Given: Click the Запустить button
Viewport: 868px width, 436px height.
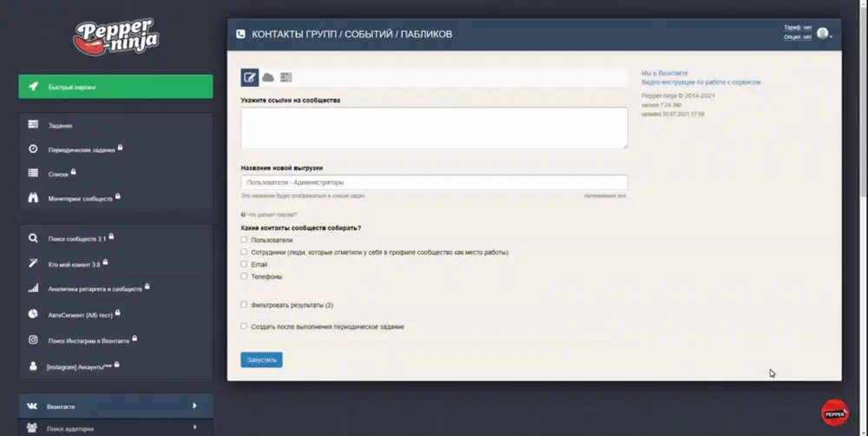Looking at the screenshot, I should [261, 360].
